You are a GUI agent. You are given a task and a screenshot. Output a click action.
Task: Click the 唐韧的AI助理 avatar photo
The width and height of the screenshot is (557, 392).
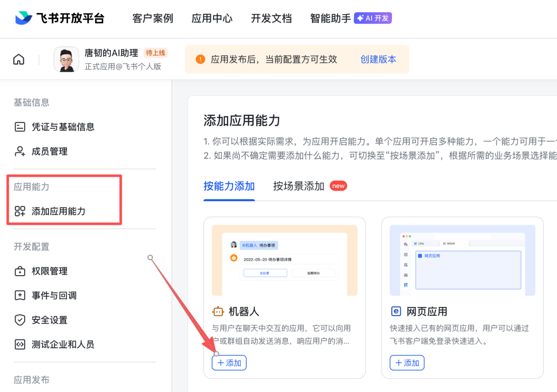tap(66, 59)
